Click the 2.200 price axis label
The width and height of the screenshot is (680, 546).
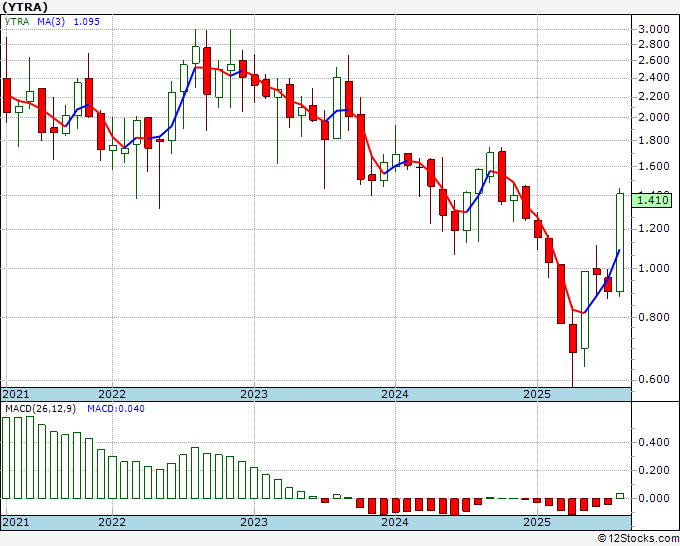(x=654, y=96)
